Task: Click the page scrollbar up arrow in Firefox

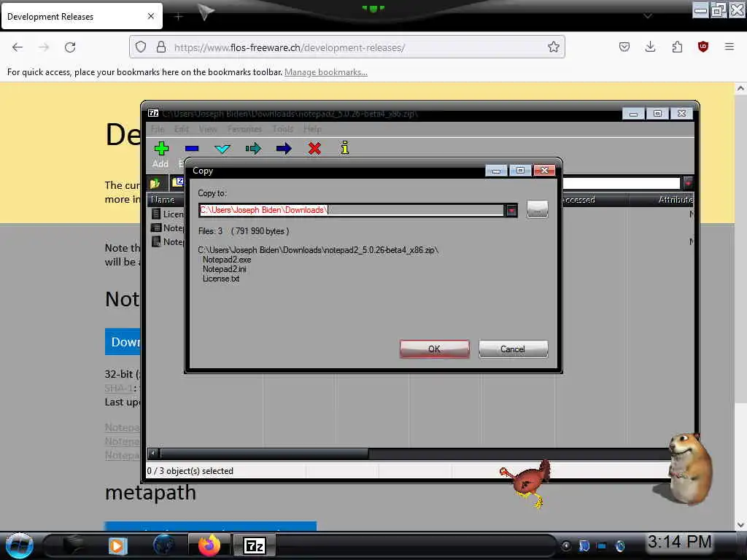Action: coord(740,88)
